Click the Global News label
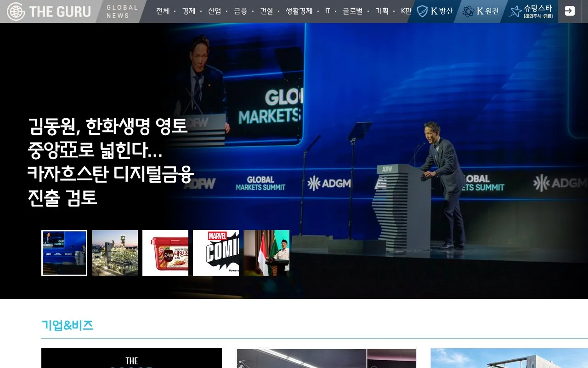 [x=122, y=11]
